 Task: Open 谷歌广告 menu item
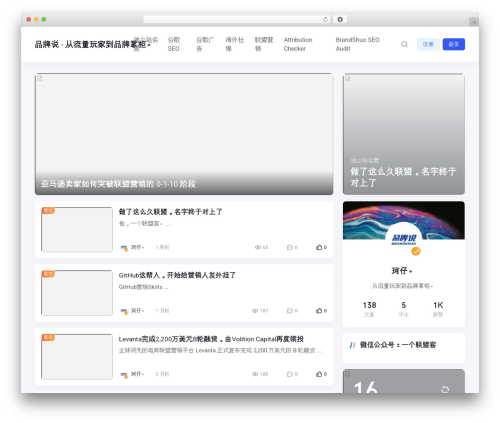click(205, 44)
